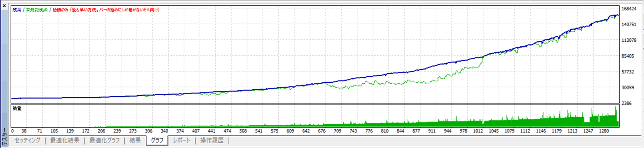Click trade number 709 on the X-axis
The image size is (644, 148).
pos(337,131)
